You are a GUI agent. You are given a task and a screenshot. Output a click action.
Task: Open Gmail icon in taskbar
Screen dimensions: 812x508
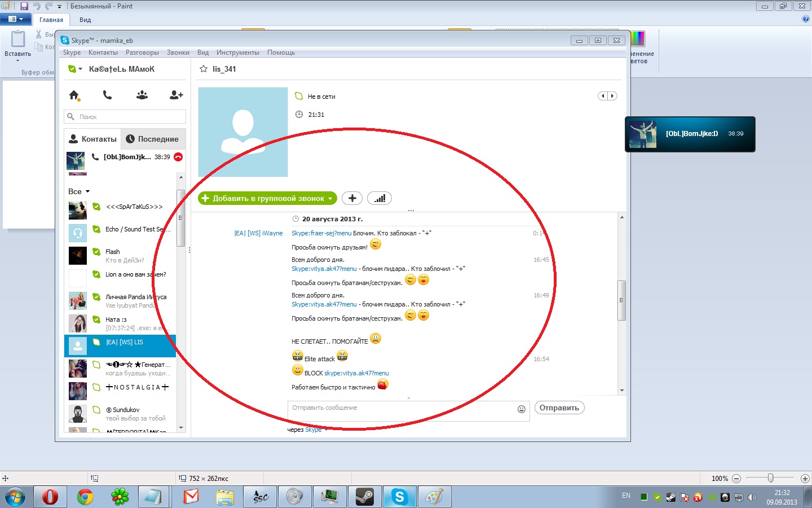click(x=191, y=497)
